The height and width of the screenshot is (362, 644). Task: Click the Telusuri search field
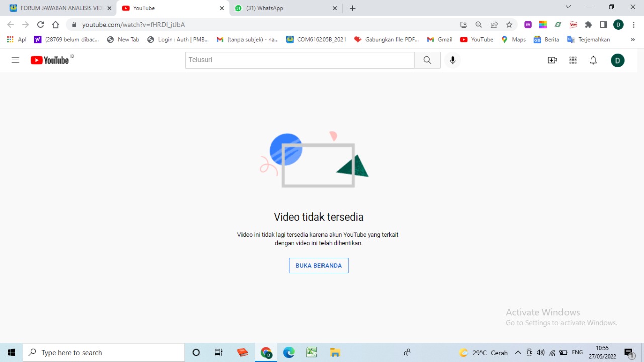(299, 60)
